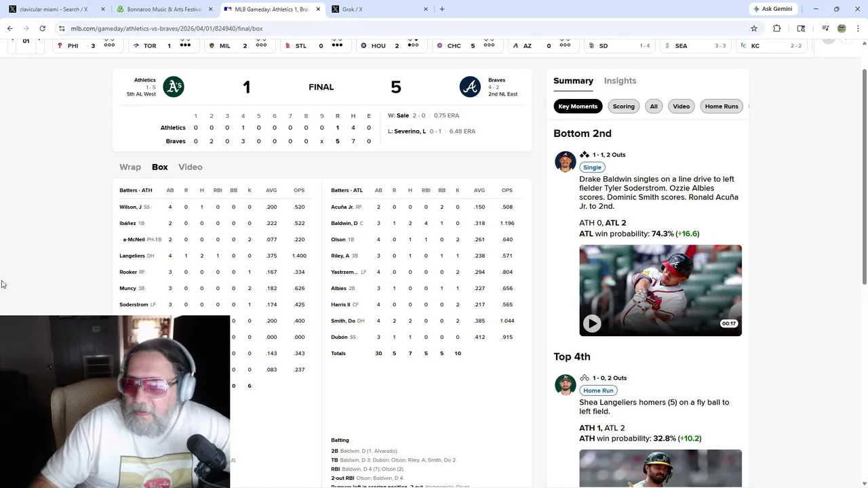Open Drake Baldwin single video thumbnail
868x488 pixels.
click(660, 290)
